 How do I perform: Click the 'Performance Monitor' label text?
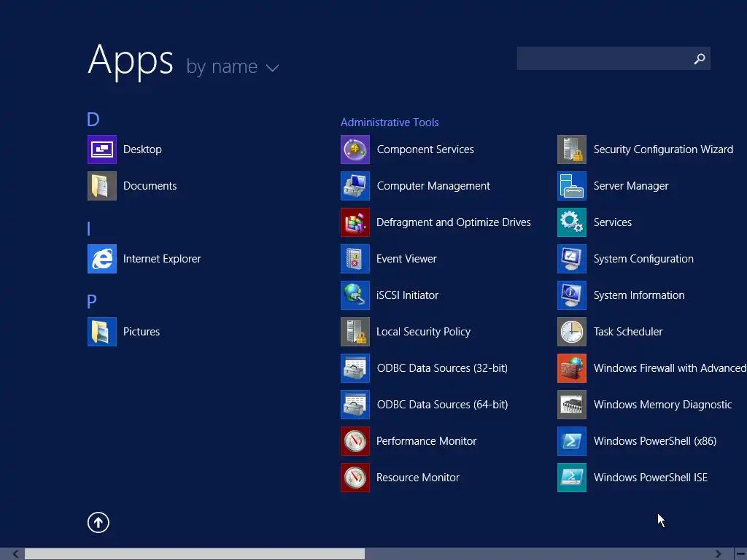426,441
